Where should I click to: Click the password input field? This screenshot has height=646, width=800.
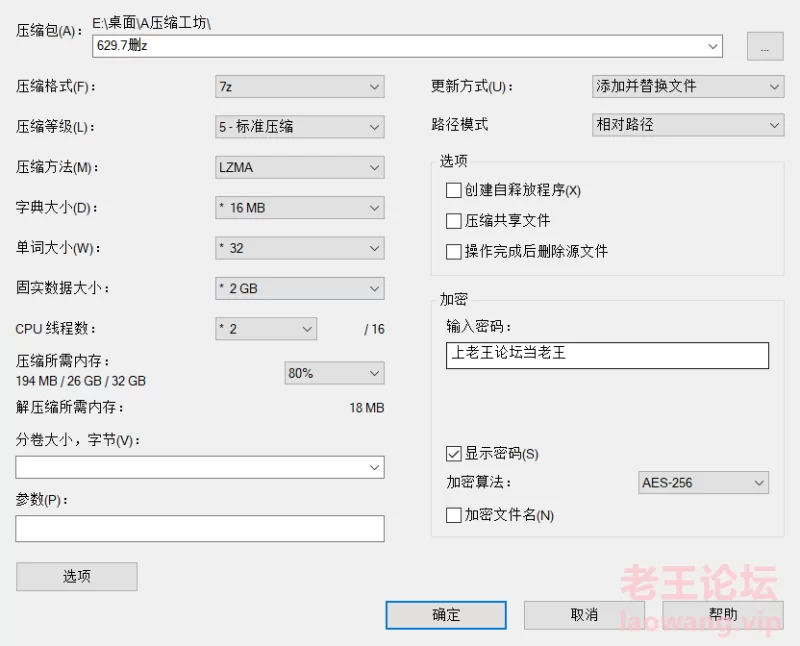point(607,355)
